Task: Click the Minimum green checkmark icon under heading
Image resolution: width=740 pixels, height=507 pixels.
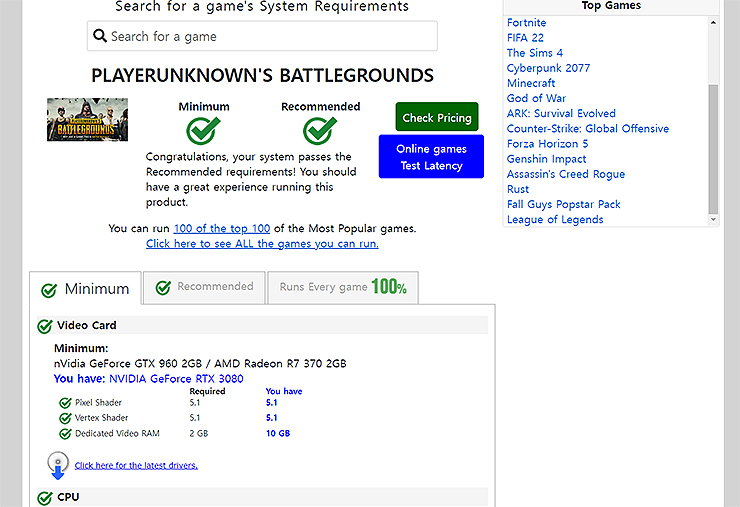Action: pyautogui.click(x=203, y=130)
